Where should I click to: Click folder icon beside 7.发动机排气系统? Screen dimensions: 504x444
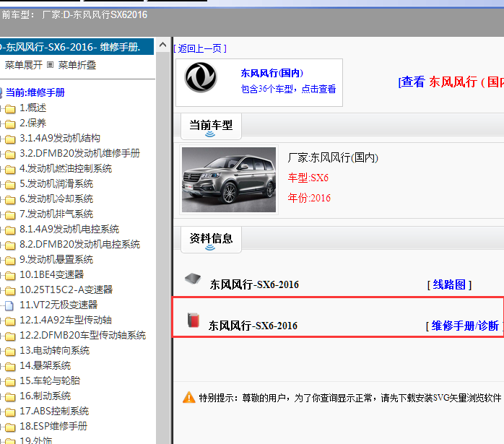10,215
